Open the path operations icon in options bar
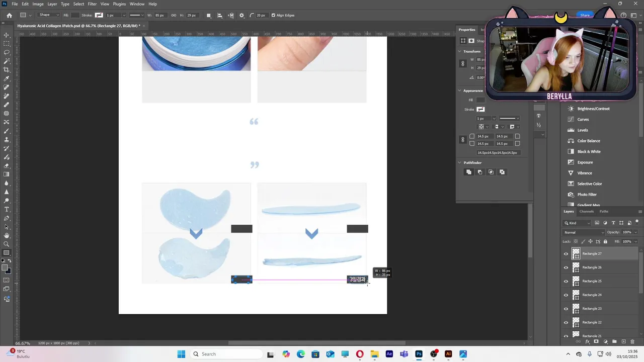 (x=209, y=15)
